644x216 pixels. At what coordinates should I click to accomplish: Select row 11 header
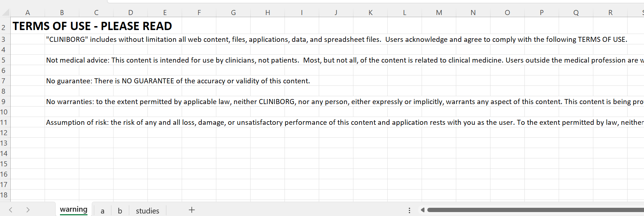click(x=5, y=122)
